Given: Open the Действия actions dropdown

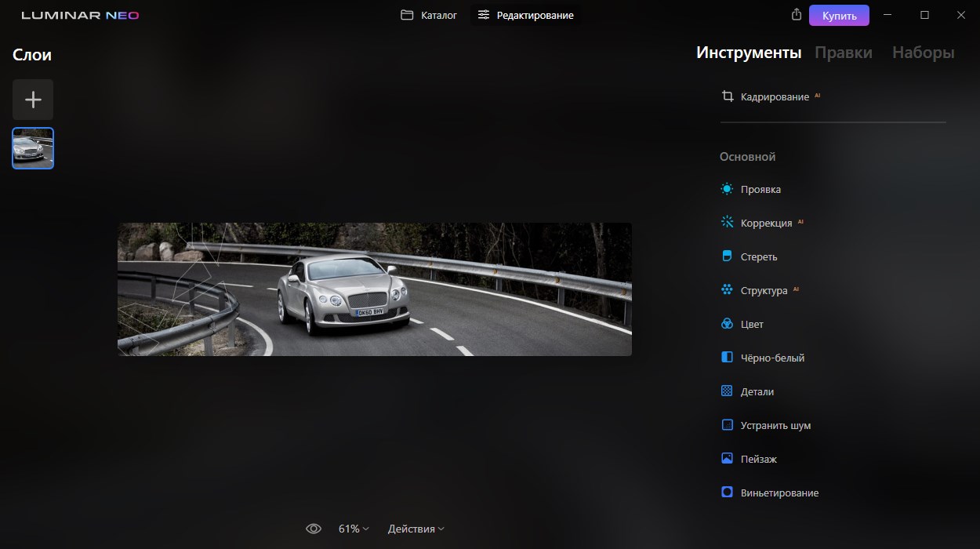Looking at the screenshot, I should (416, 529).
